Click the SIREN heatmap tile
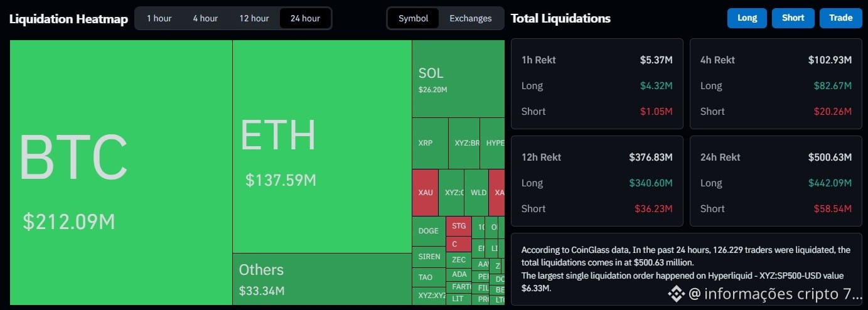This screenshot has height=310, width=868. point(428,256)
